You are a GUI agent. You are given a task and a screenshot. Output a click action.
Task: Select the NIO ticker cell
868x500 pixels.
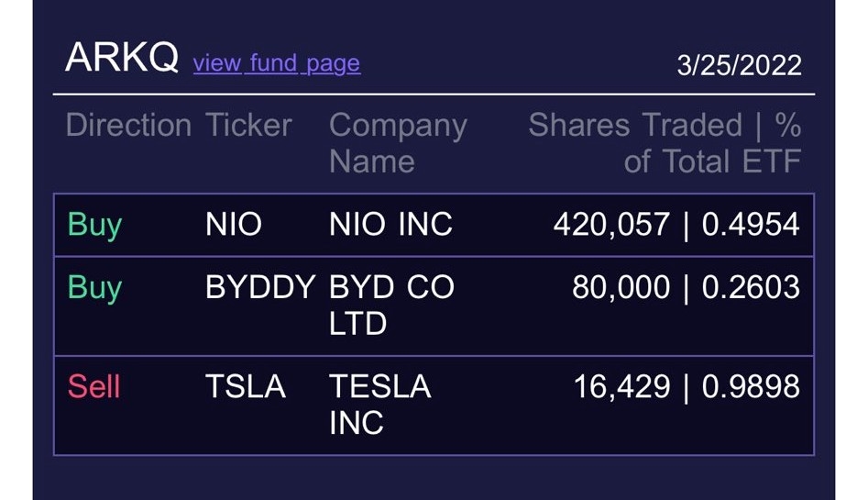(x=234, y=225)
